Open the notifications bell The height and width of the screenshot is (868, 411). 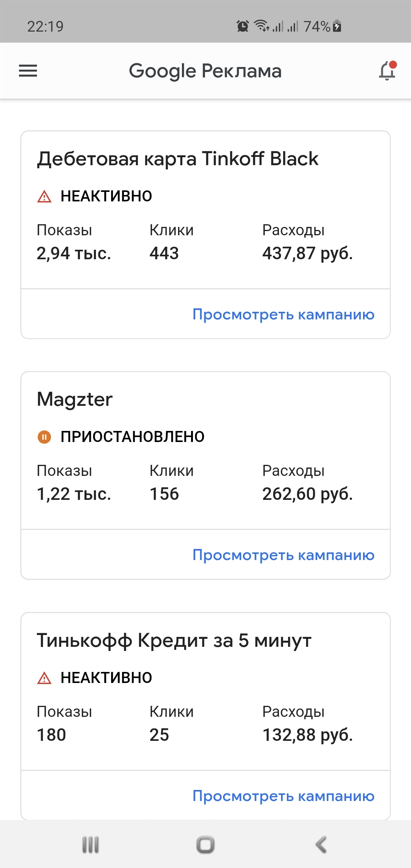pyautogui.click(x=387, y=71)
